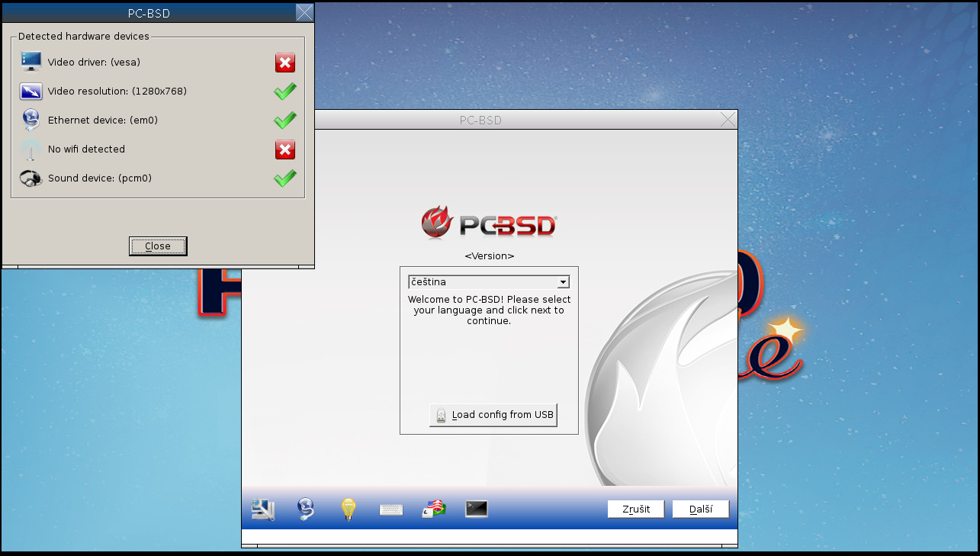
Task: Click the green check beside Video resolution
Action: pyautogui.click(x=284, y=91)
